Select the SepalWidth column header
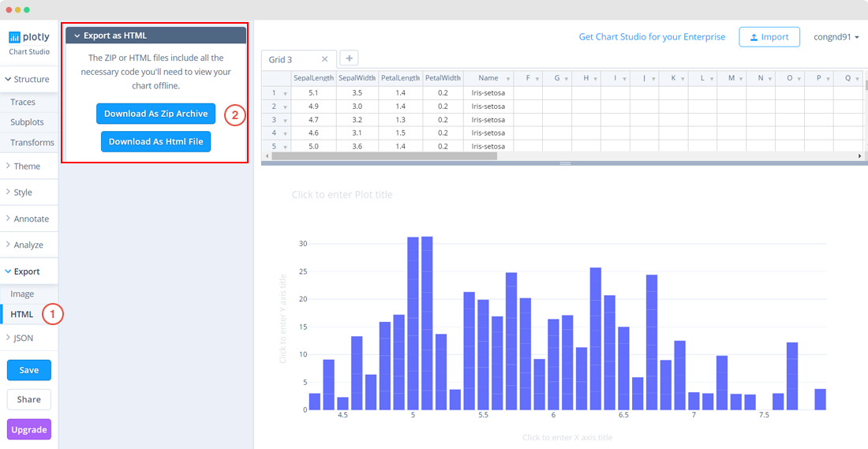 pos(357,78)
